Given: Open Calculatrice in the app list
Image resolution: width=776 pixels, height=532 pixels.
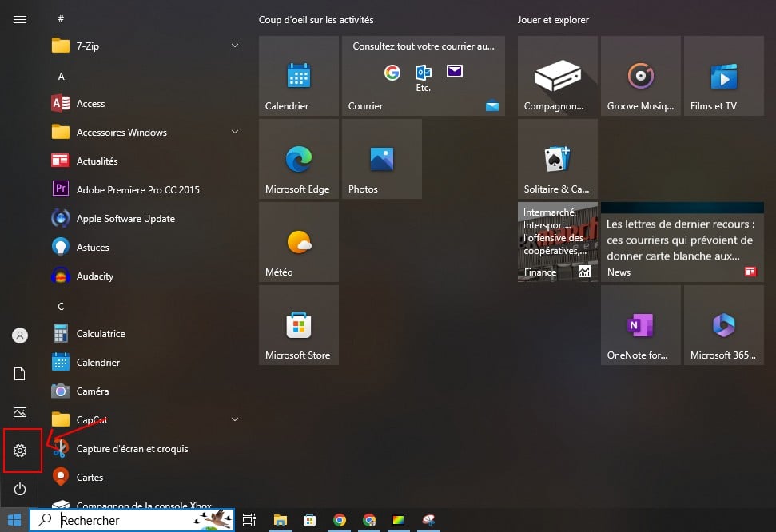Looking at the screenshot, I should pos(146,334).
